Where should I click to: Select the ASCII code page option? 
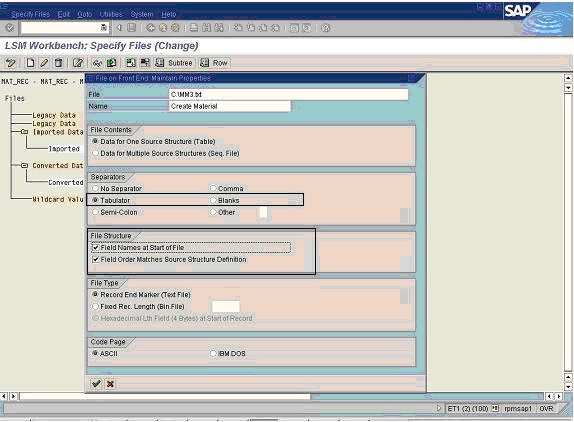coord(105,354)
